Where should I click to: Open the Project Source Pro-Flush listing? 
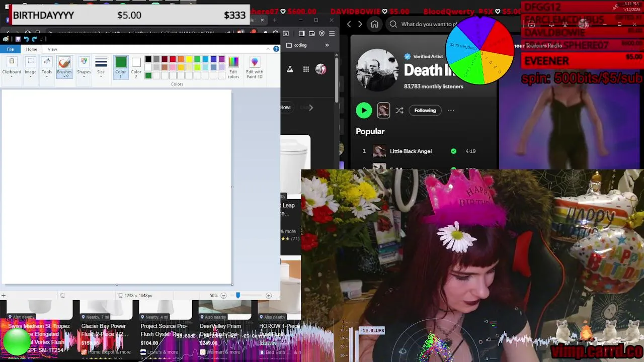(x=164, y=330)
